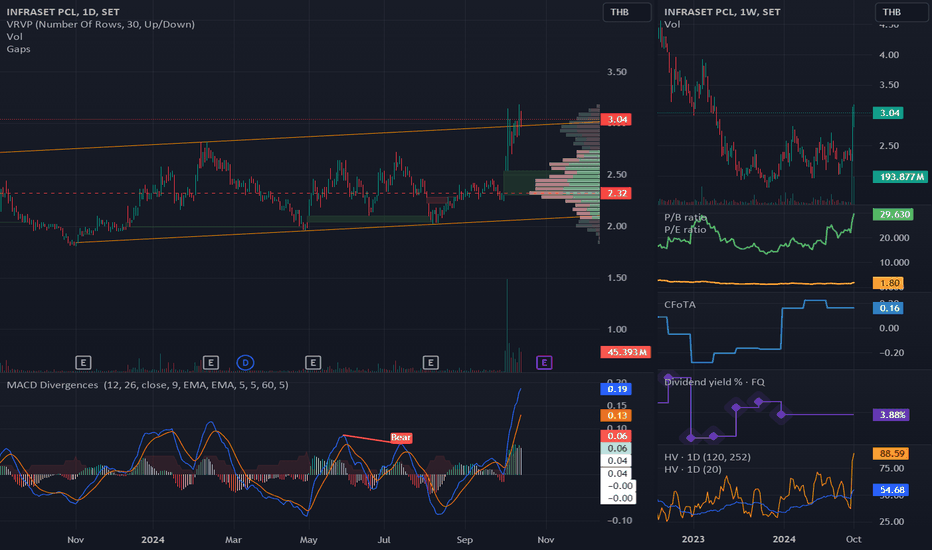Image resolution: width=932 pixels, height=550 pixels.
Task: Select the INFRASET PCL, 1D, SET legend title
Action: tap(63, 12)
